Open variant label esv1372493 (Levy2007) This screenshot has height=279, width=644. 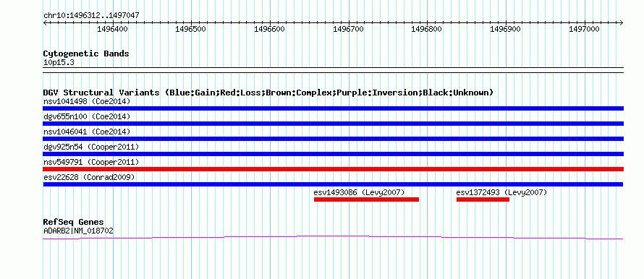(x=502, y=192)
